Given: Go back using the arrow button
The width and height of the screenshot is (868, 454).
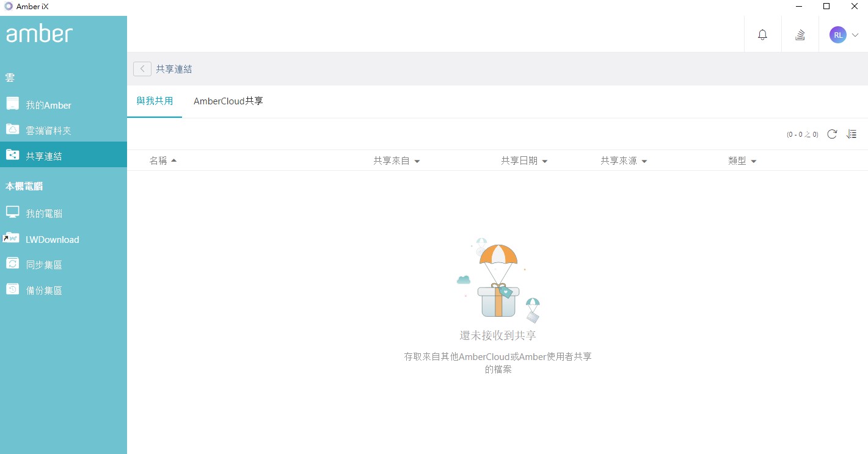Looking at the screenshot, I should point(142,69).
